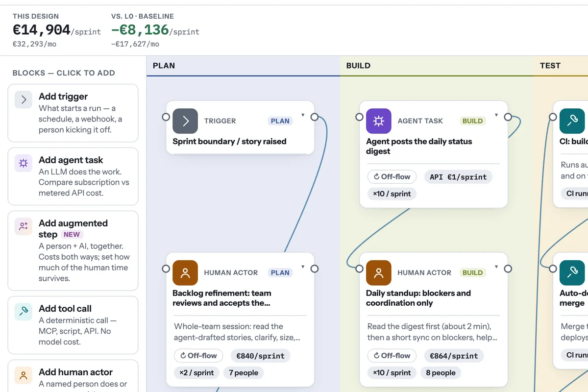Click the PLAN tag on Backlog refinement node
This screenshot has width=588, height=392.
[280, 273]
